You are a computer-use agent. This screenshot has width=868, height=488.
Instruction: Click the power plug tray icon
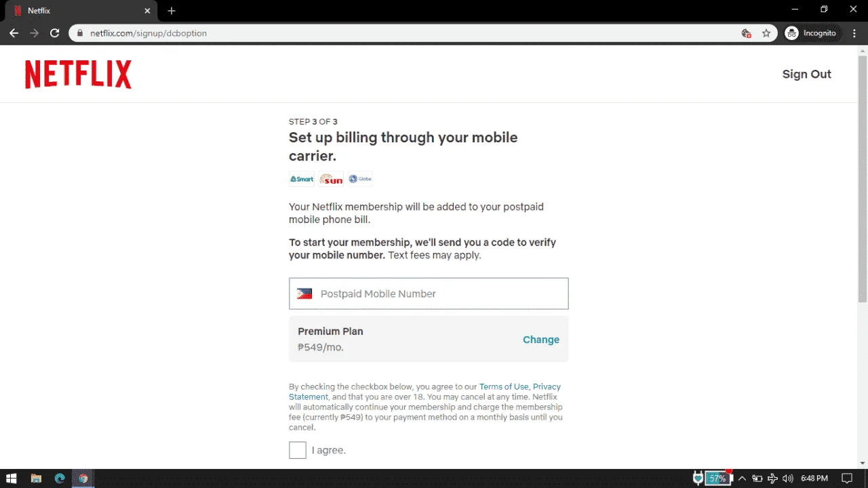[x=698, y=479]
